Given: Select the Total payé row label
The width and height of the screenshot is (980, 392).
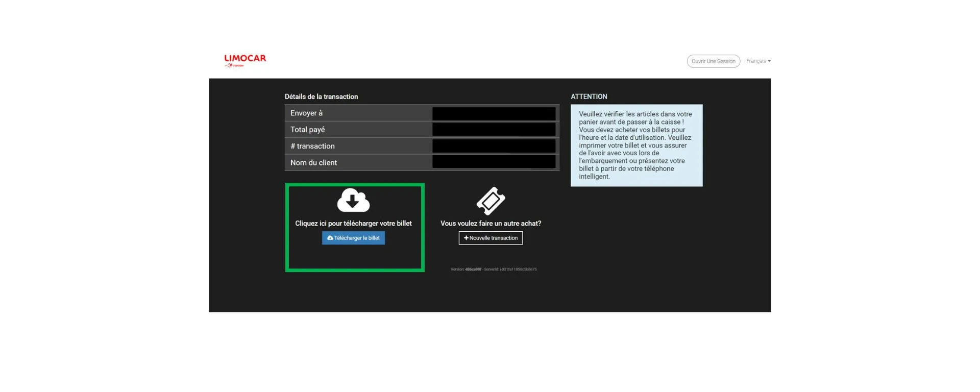Looking at the screenshot, I should [x=307, y=130].
